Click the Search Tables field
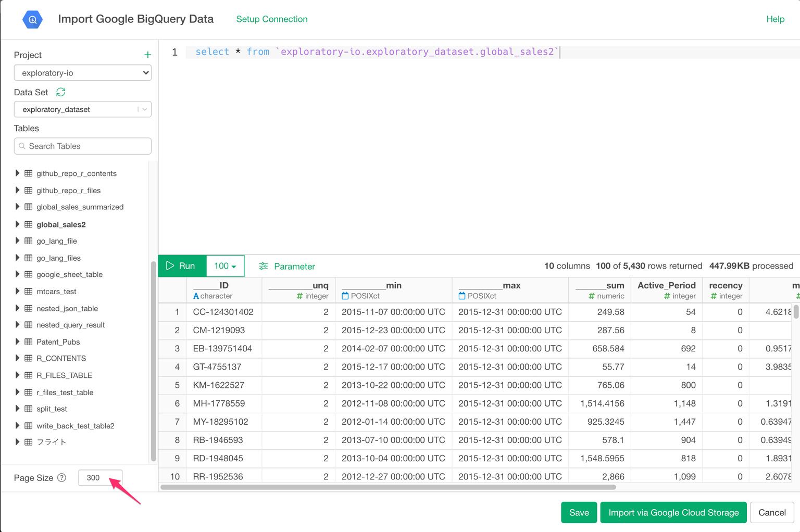The image size is (800, 532). 82,146
